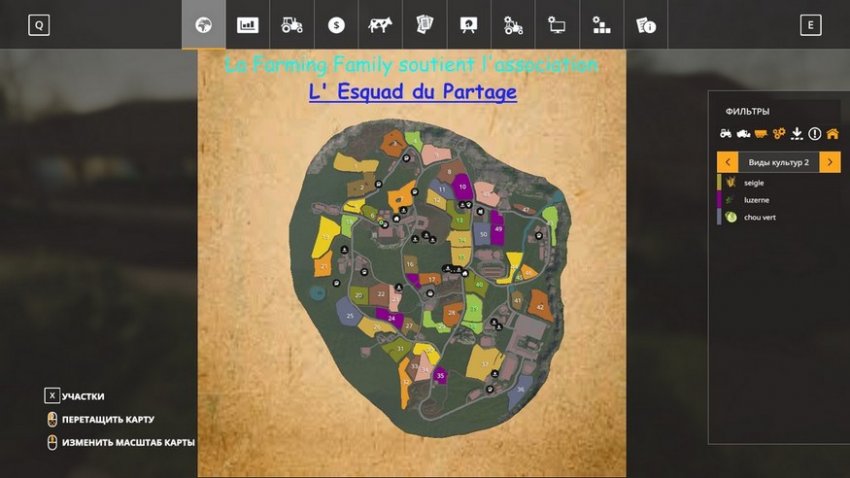Toggle the orange trailer tools filter

click(761, 133)
